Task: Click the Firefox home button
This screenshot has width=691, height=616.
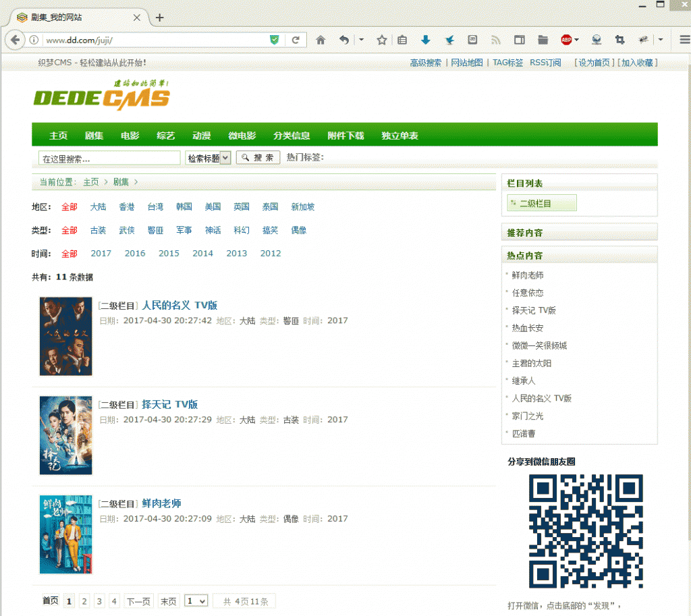Action: pyautogui.click(x=321, y=40)
